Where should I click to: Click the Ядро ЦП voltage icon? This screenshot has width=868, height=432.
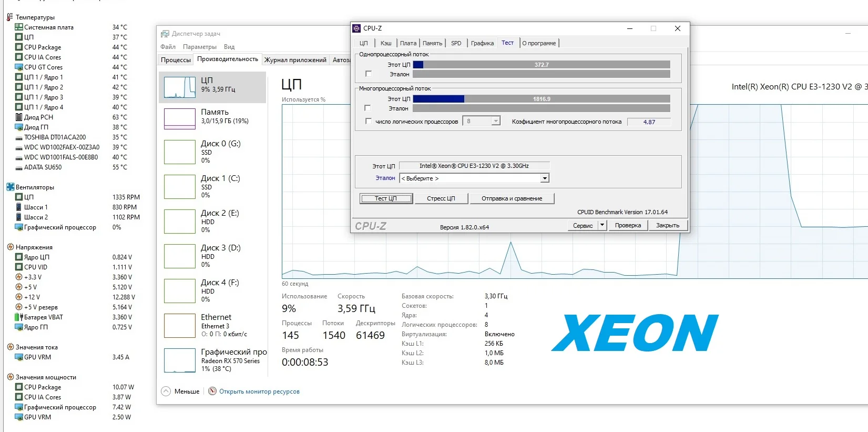pyautogui.click(x=19, y=257)
